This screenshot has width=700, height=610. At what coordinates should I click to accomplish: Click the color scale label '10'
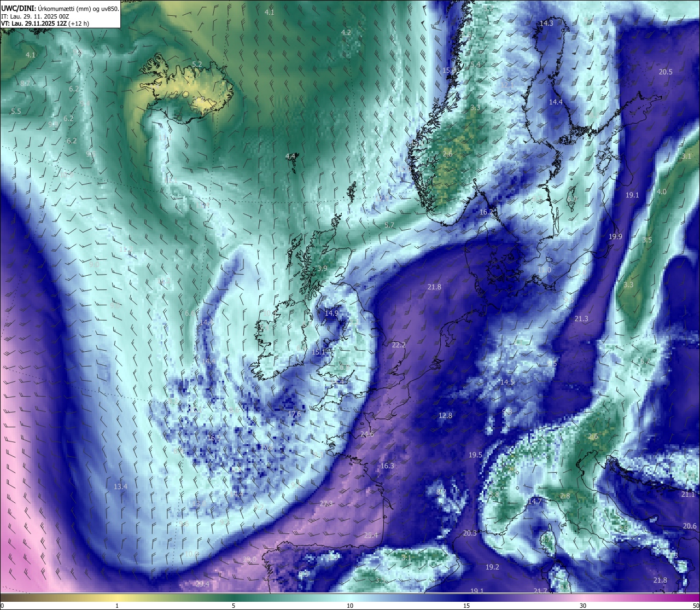coord(350,606)
